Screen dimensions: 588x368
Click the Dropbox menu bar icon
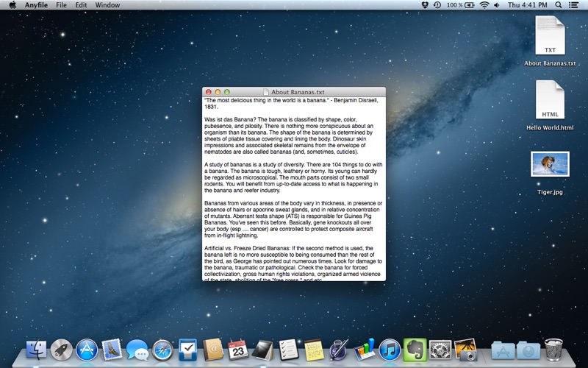(x=425, y=5)
